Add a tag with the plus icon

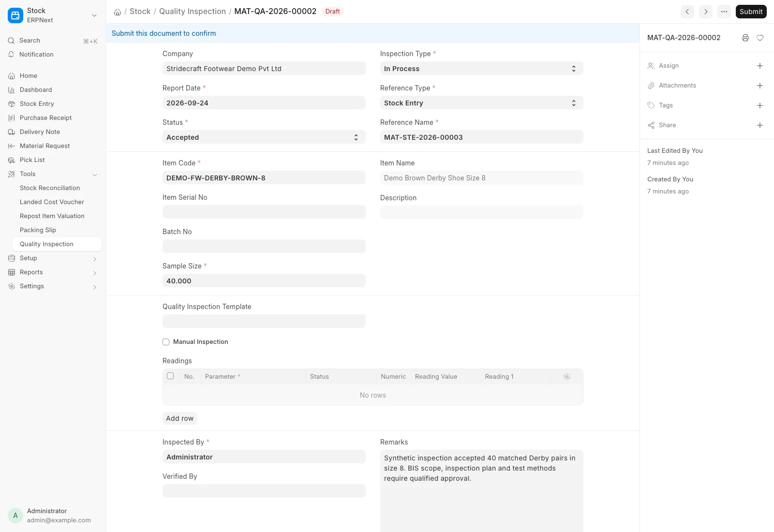coord(760,105)
